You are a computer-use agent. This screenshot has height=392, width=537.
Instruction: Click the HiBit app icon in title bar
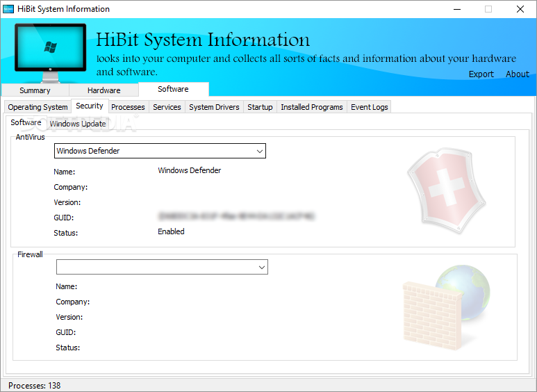(8, 9)
